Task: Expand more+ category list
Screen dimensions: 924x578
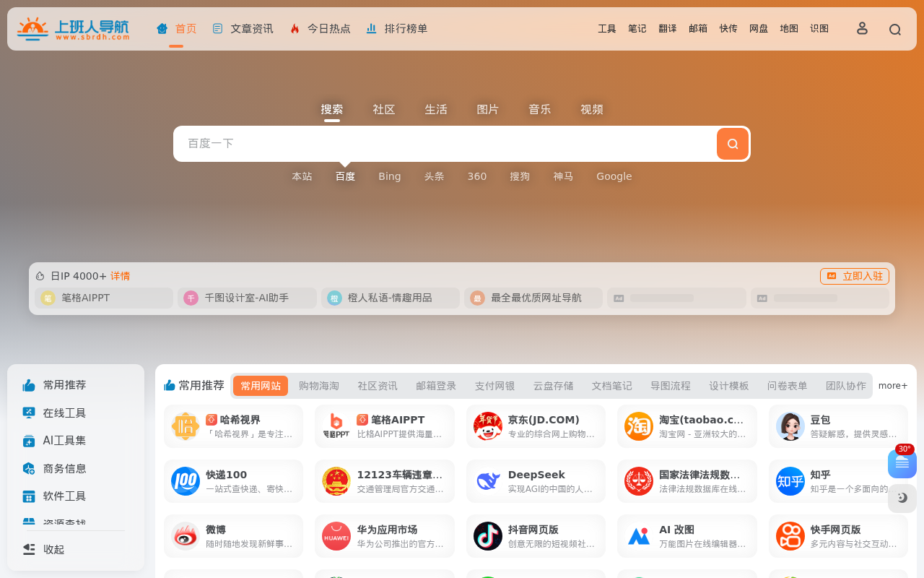Action: [893, 386]
